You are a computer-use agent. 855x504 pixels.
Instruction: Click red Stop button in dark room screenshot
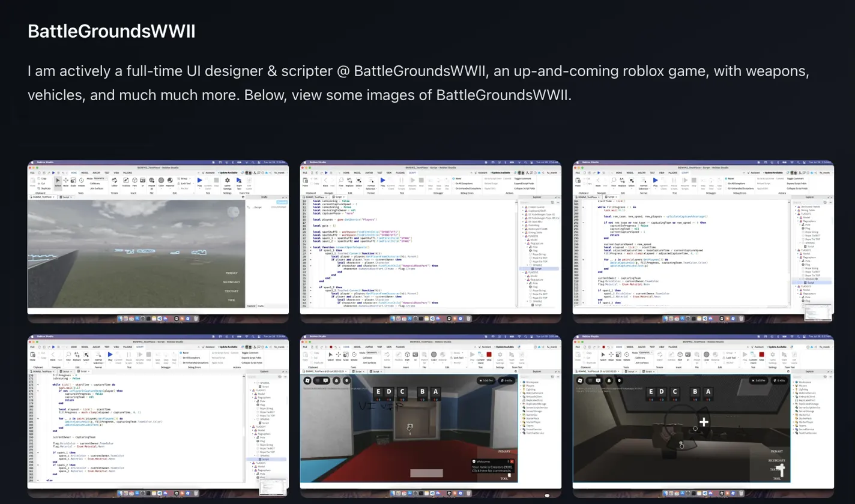[x=761, y=355]
